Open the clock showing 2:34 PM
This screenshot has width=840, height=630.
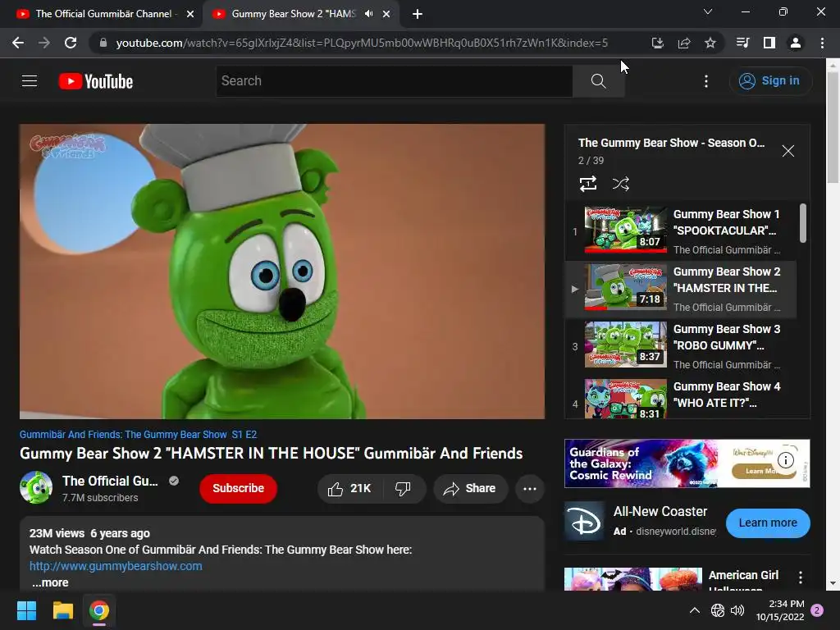(780, 610)
